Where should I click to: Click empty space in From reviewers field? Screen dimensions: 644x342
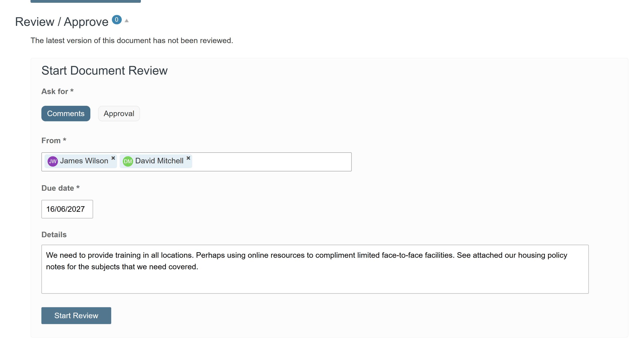pyautogui.click(x=271, y=162)
